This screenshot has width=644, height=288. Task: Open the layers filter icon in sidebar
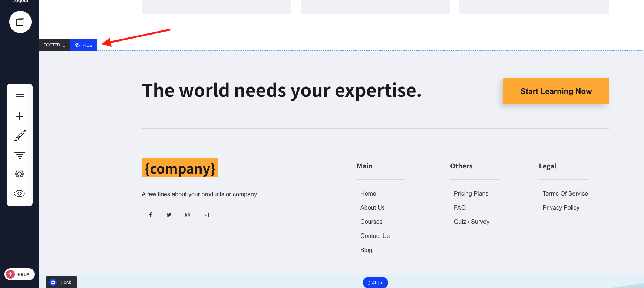point(20,155)
